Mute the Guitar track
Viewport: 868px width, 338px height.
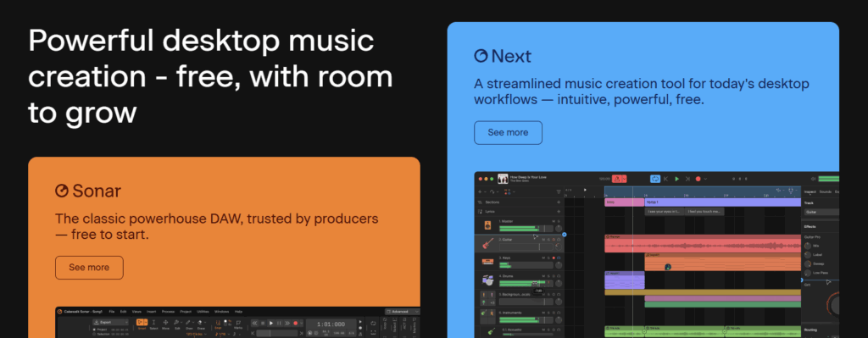click(543, 240)
